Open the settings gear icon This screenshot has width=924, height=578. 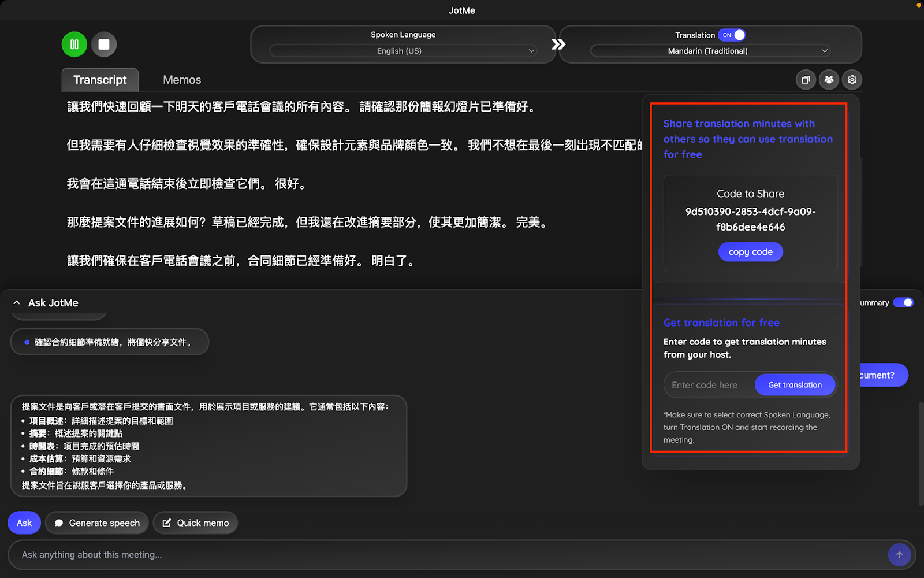852,80
